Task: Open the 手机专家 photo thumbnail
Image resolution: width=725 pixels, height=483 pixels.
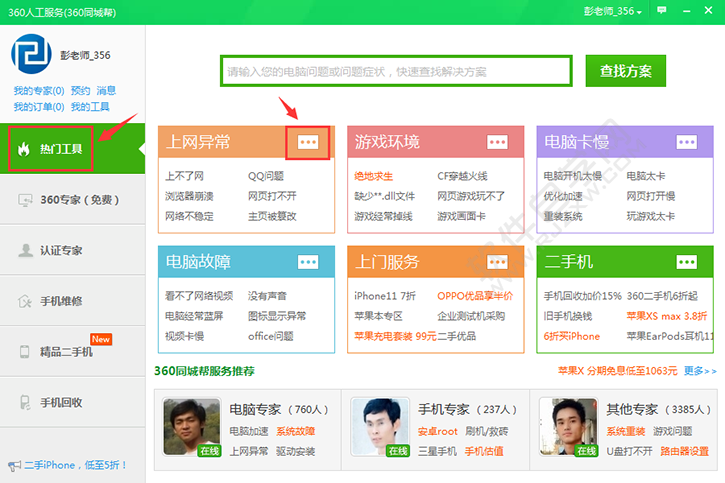Action: [x=380, y=427]
